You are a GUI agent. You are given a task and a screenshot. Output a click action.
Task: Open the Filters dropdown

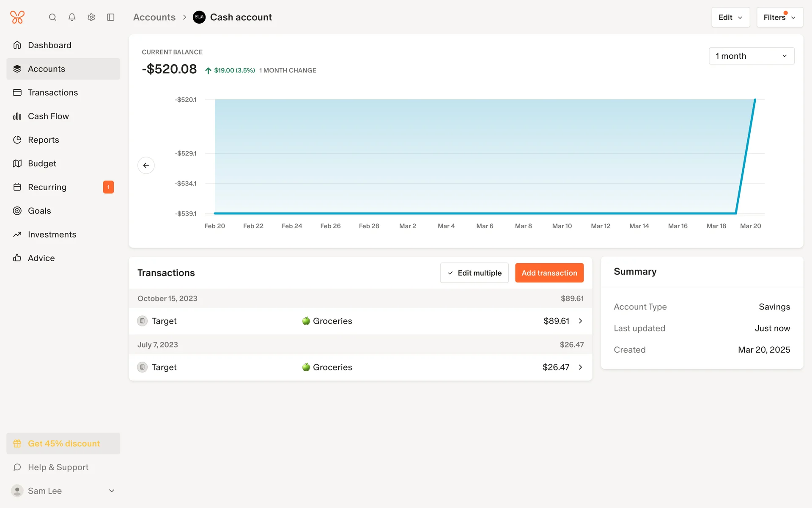(779, 17)
